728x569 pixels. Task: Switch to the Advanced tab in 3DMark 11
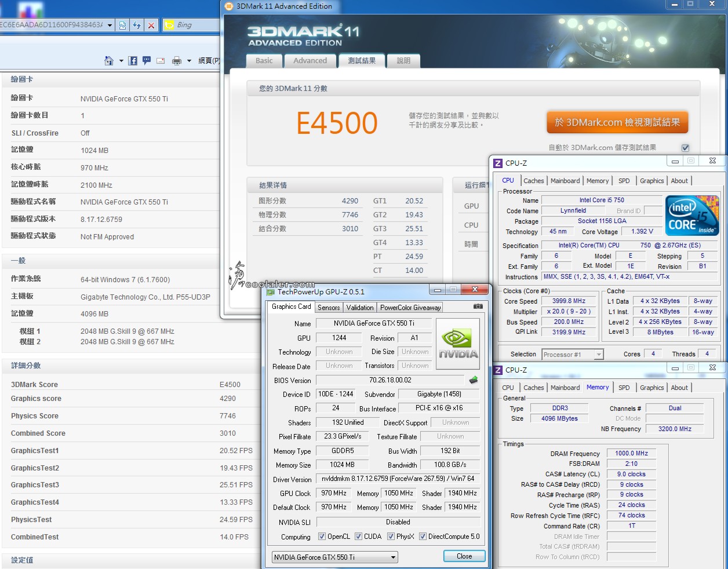coord(310,61)
